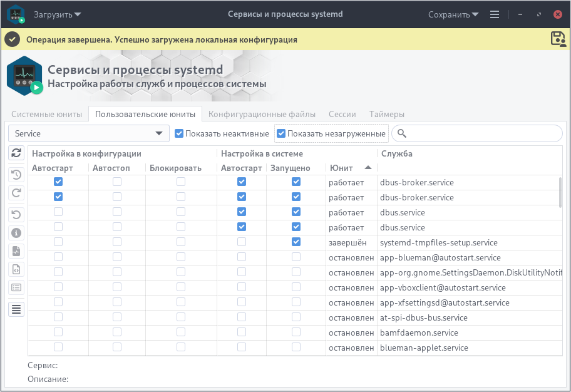
Task: Switch to 'Таймеры' tab
Action: point(386,114)
